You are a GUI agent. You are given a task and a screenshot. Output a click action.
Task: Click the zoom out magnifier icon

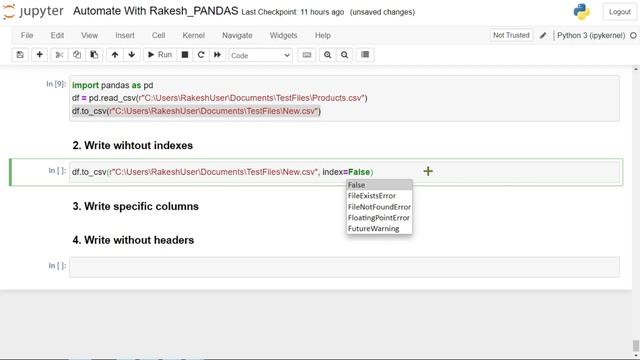click(x=344, y=55)
